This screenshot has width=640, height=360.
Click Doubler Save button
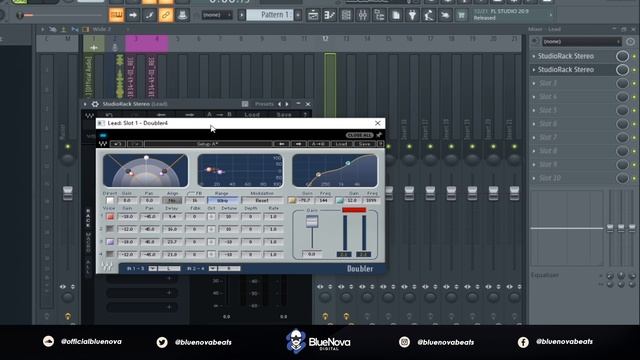(x=364, y=144)
